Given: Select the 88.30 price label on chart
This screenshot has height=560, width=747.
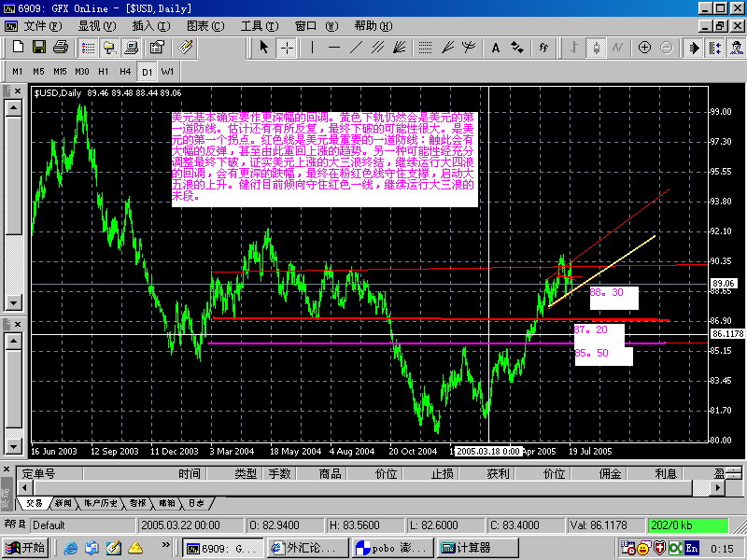Looking at the screenshot, I should coord(613,297).
